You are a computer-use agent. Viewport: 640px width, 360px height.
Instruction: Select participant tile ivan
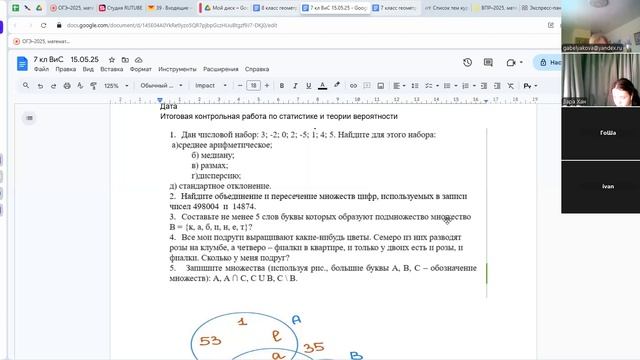(600, 187)
